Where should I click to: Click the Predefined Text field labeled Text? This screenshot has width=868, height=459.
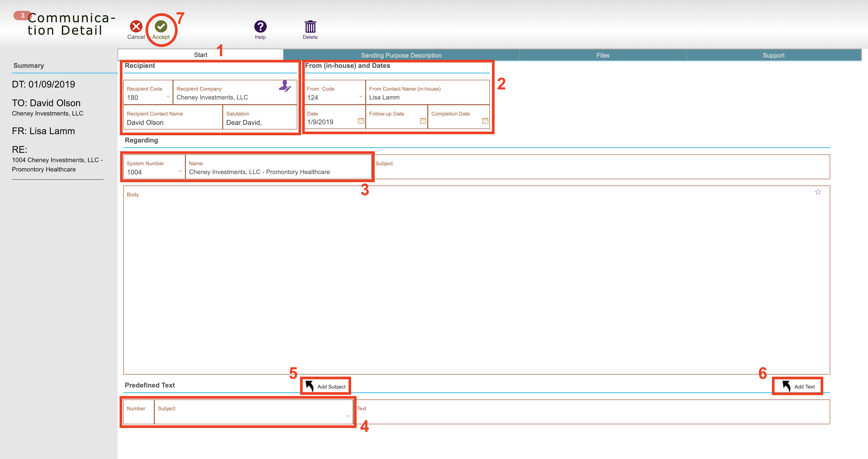592,412
